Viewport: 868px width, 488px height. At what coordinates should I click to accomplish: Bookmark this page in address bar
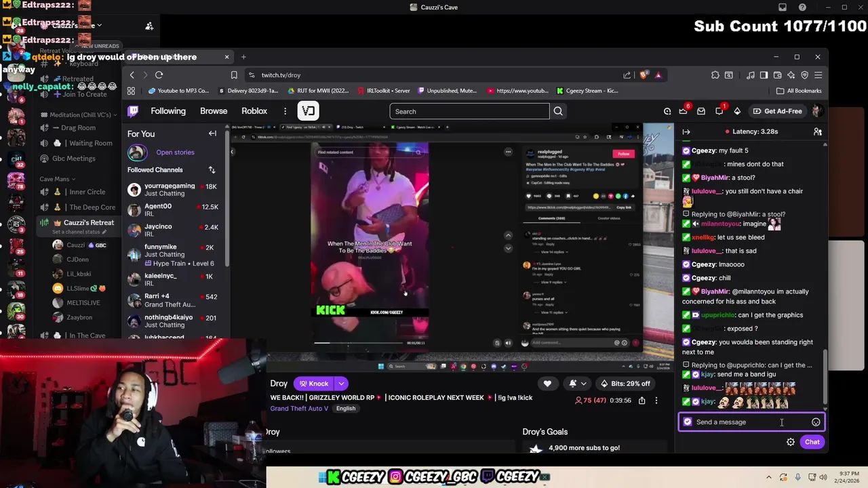[234, 75]
